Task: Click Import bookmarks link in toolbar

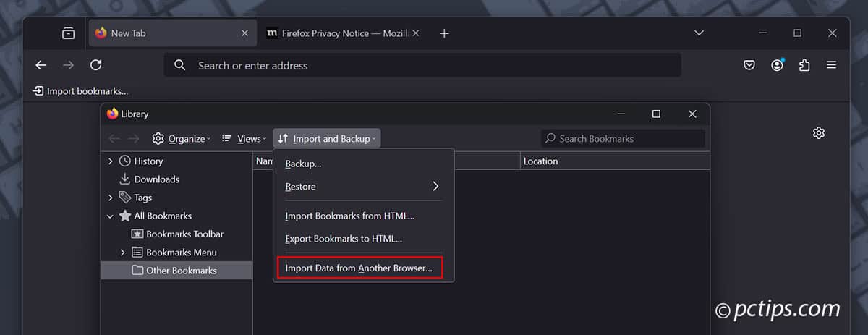Action: 81,91
